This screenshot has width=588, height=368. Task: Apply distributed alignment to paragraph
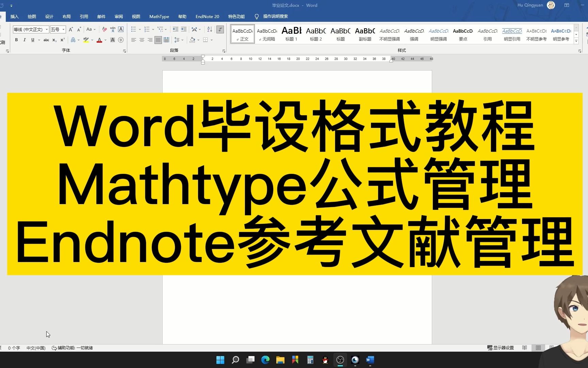click(x=166, y=40)
